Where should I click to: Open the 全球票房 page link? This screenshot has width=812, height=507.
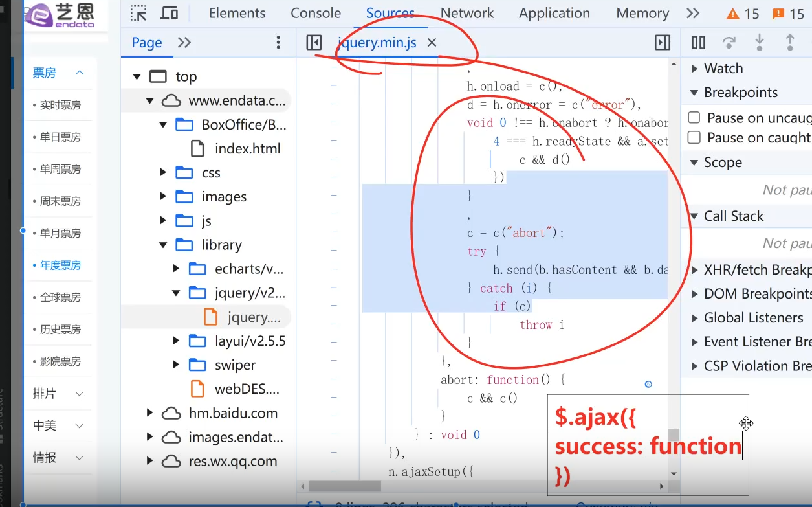pos(60,297)
